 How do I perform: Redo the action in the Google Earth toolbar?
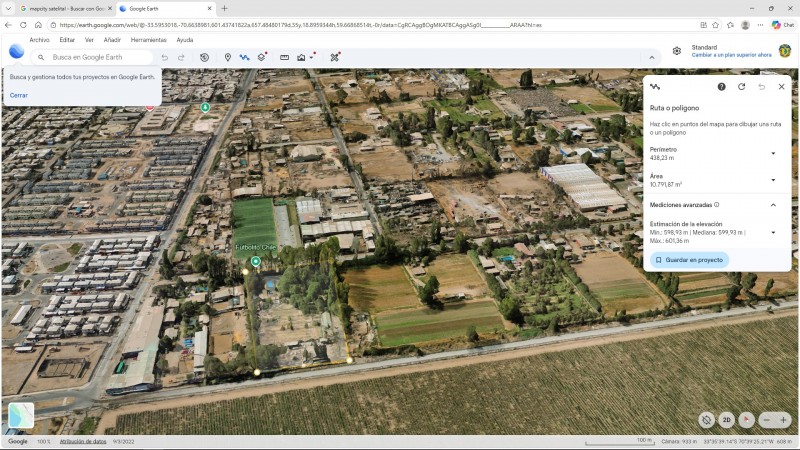(x=181, y=58)
